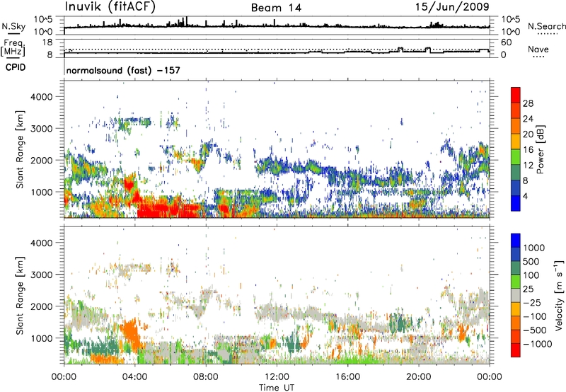The image size is (566, 392).
Task: Click the gray segment of Velocity colorbar
Action: pyautogui.click(x=516, y=295)
